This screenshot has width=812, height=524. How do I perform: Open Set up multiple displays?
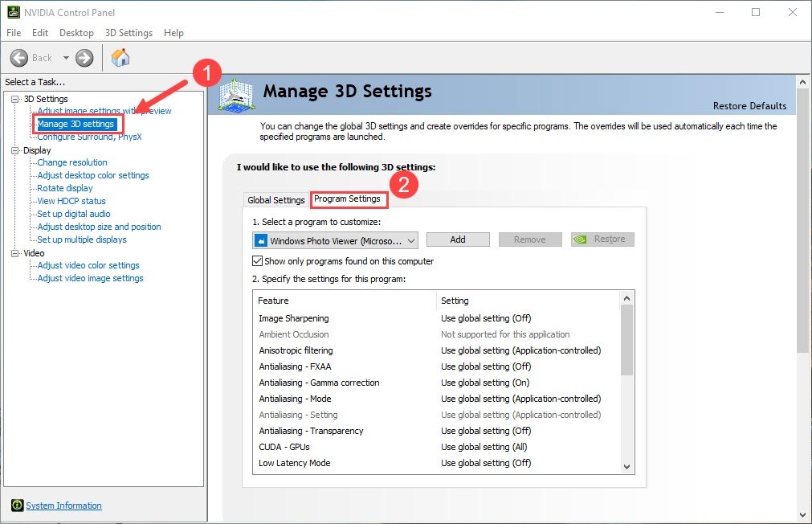pyautogui.click(x=82, y=239)
